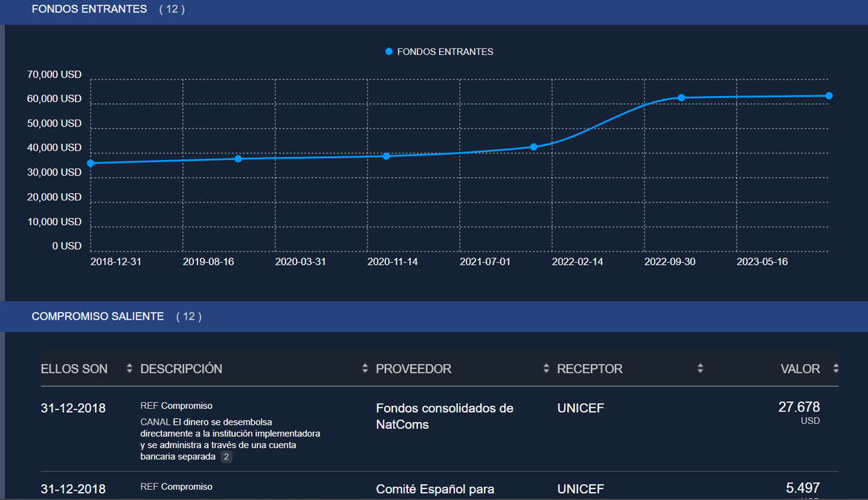Sort table by RECEPTOR column

[x=700, y=369]
